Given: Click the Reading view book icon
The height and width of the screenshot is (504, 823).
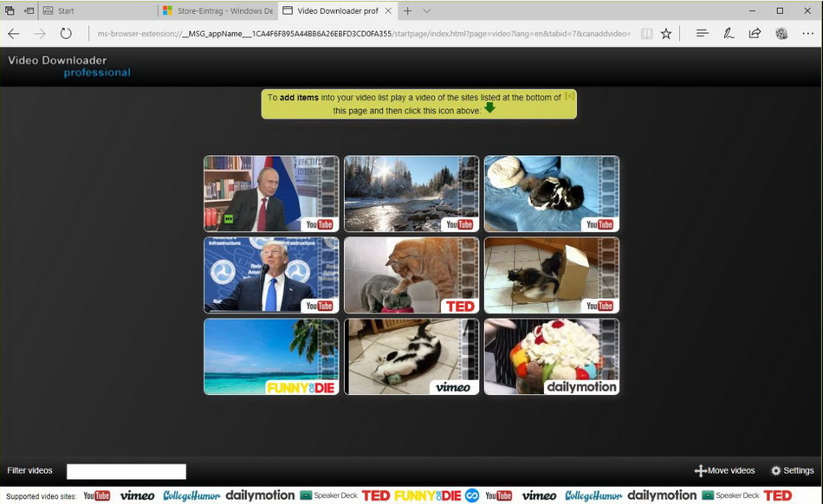Looking at the screenshot, I should (x=646, y=33).
